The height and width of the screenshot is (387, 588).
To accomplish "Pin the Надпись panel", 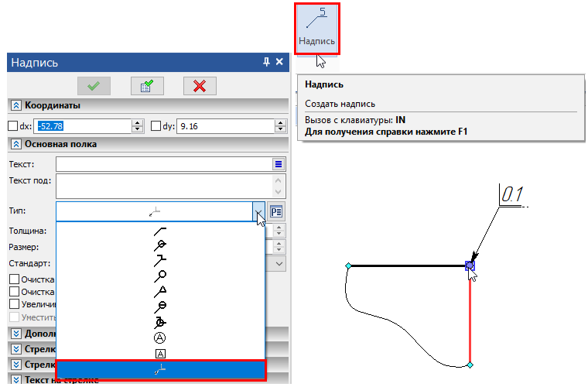I will [266, 62].
